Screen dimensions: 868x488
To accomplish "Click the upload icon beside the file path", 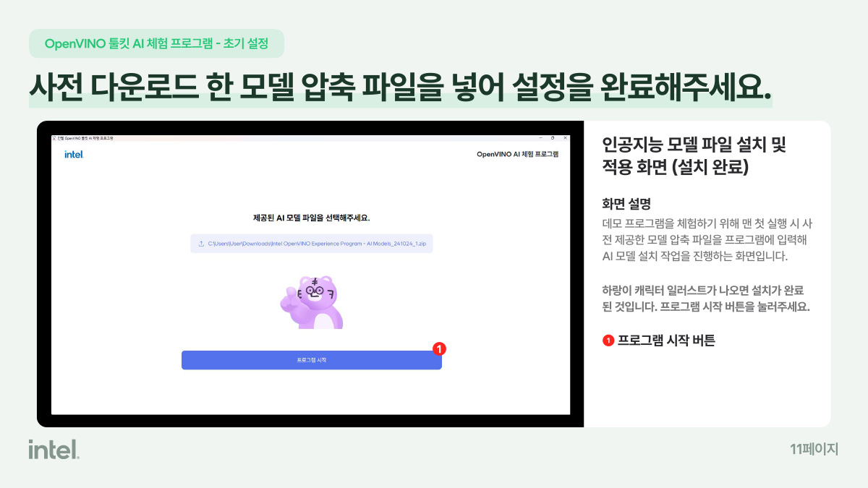I will 201,244.
